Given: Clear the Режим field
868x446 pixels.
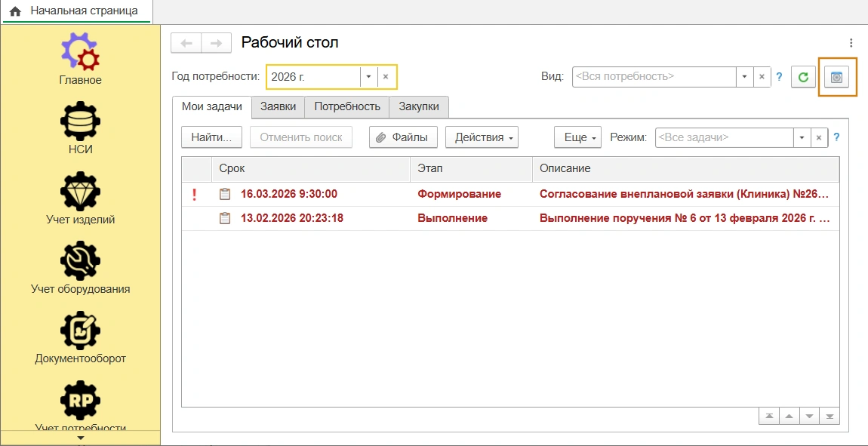Looking at the screenshot, I should [819, 137].
